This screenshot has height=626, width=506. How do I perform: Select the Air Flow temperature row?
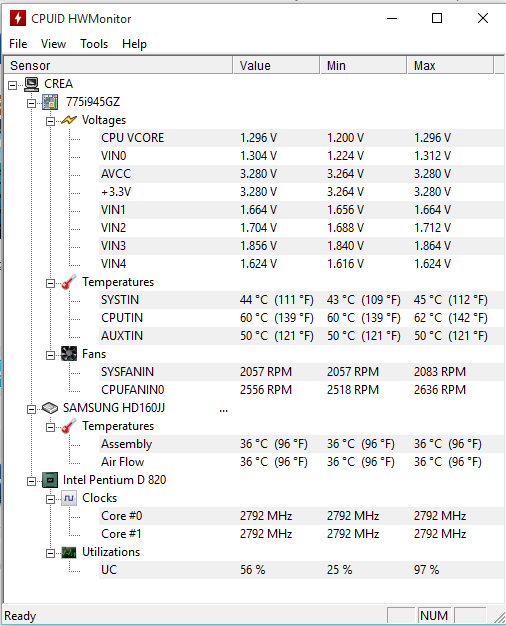(302, 462)
